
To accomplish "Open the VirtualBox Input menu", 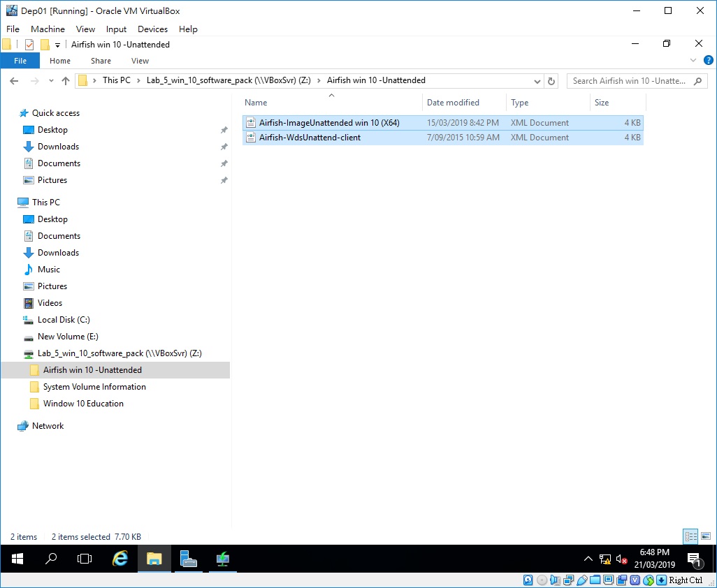I will point(116,29).
